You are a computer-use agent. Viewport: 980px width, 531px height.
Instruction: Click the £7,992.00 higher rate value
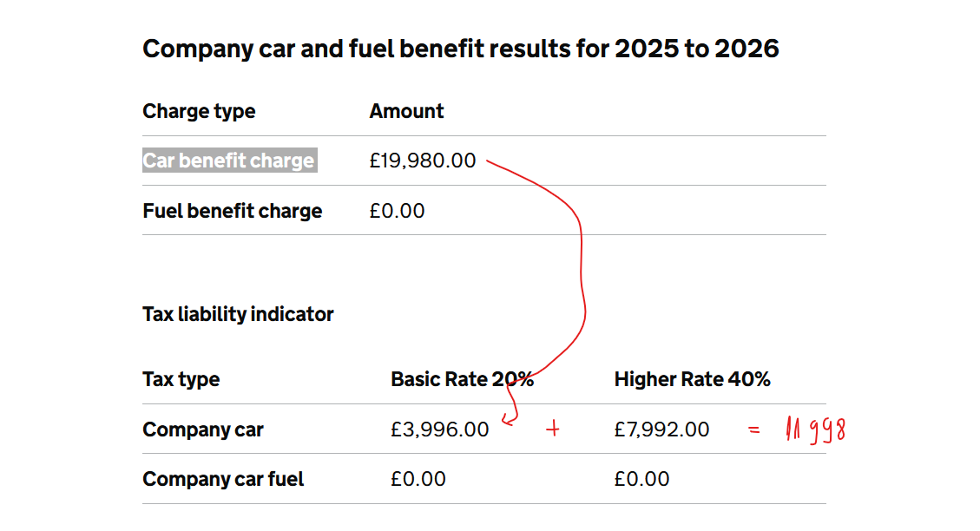[x=661, y=429]
